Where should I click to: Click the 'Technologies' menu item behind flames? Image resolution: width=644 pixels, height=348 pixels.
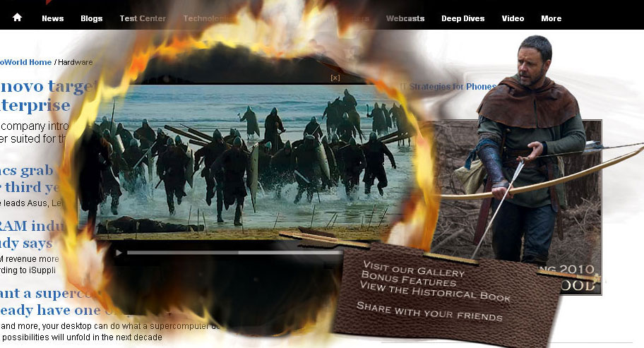tap(208, 18)
